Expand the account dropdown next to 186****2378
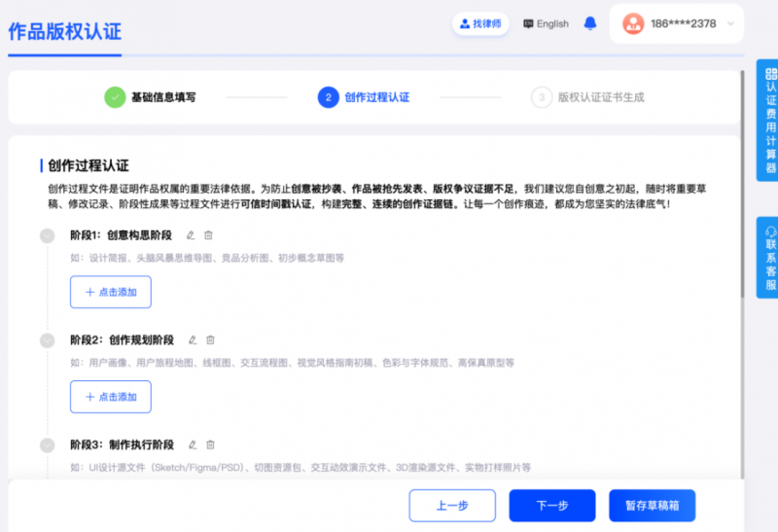Screen dimensions: 778x532 click(730, 23)
